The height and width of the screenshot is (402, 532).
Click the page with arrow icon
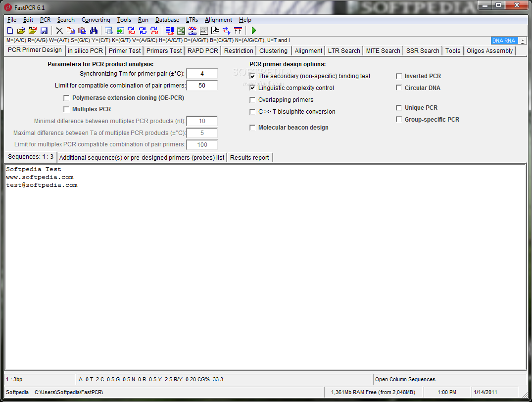pyautogui.click(x=215, y=31)
